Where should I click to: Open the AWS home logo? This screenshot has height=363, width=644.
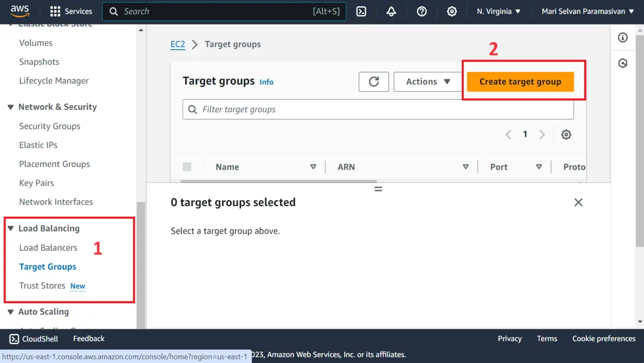[20, 11]
